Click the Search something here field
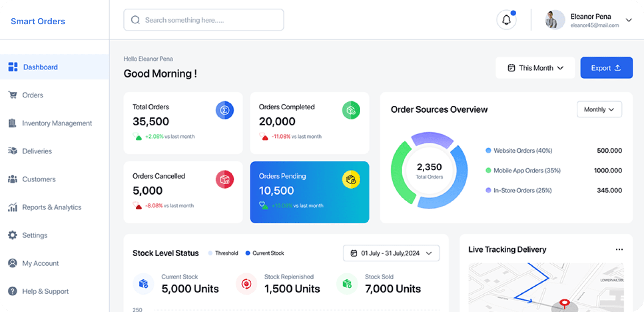Image resolution: width=644 pixels, height=312 pixels. click(x=203, y=20)
